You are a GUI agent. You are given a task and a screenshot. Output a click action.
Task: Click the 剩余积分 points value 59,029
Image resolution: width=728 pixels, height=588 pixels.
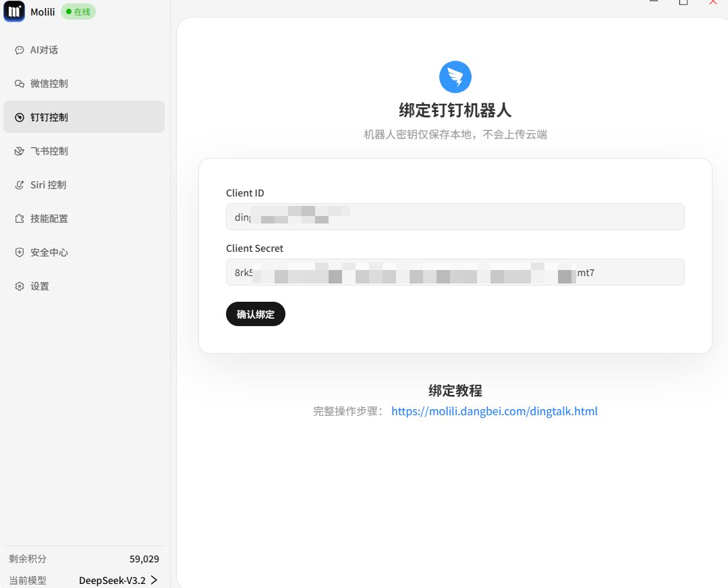pos(144,558)
